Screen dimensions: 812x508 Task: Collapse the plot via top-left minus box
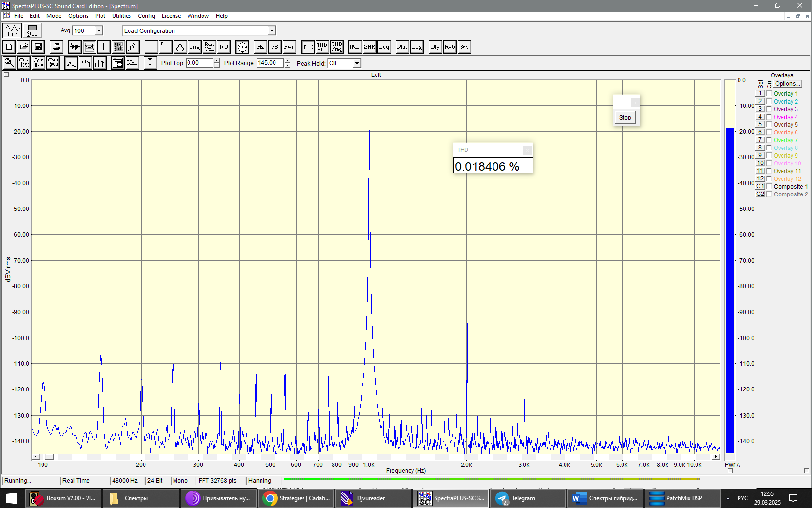point(6,75)
